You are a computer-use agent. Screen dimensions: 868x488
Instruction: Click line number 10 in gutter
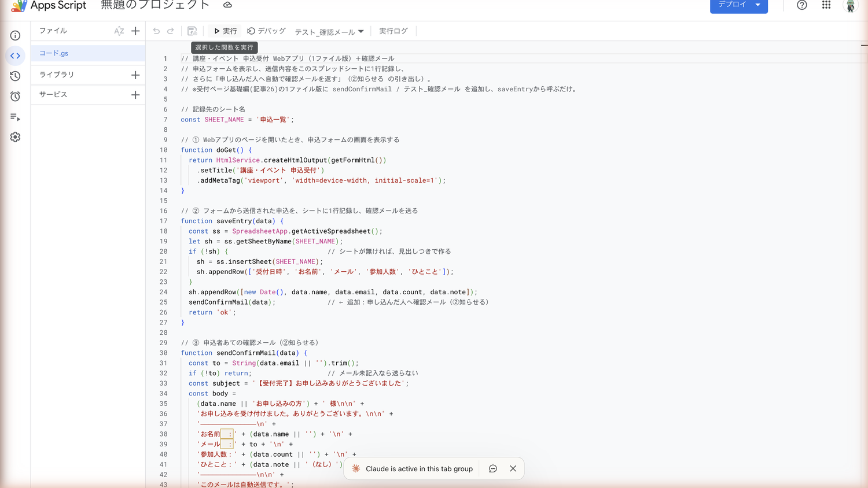pos(164,150)
